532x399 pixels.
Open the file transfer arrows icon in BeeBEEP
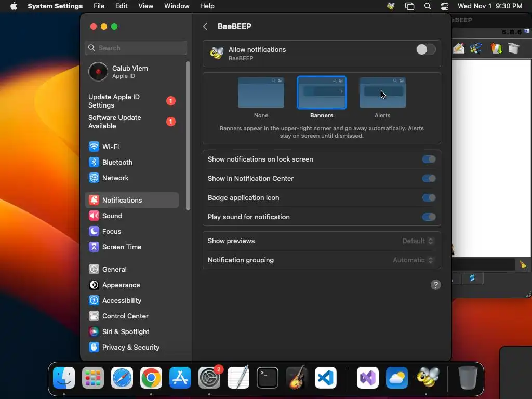496,48
